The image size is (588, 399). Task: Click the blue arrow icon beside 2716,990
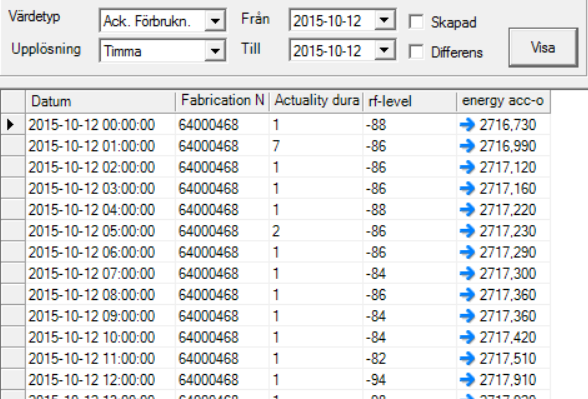[467, 146]
